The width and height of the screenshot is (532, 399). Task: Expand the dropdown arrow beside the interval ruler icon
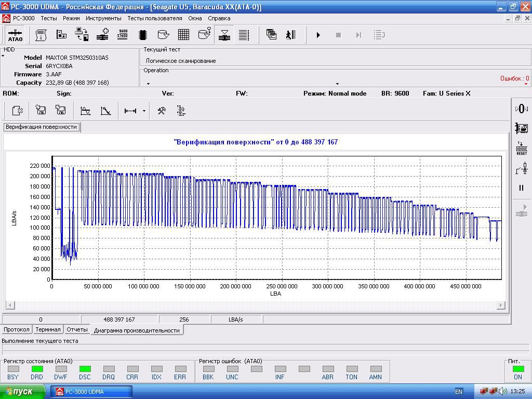point(144,111)
